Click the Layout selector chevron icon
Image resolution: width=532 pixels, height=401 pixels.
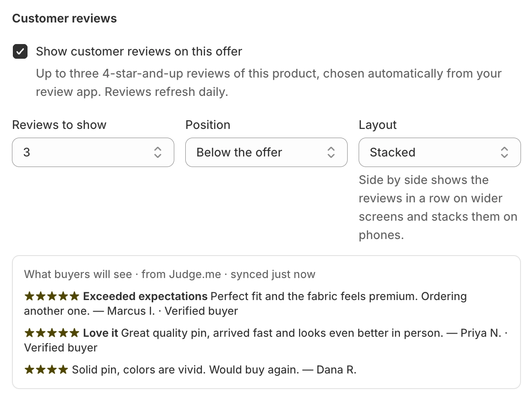coord(504,152)
